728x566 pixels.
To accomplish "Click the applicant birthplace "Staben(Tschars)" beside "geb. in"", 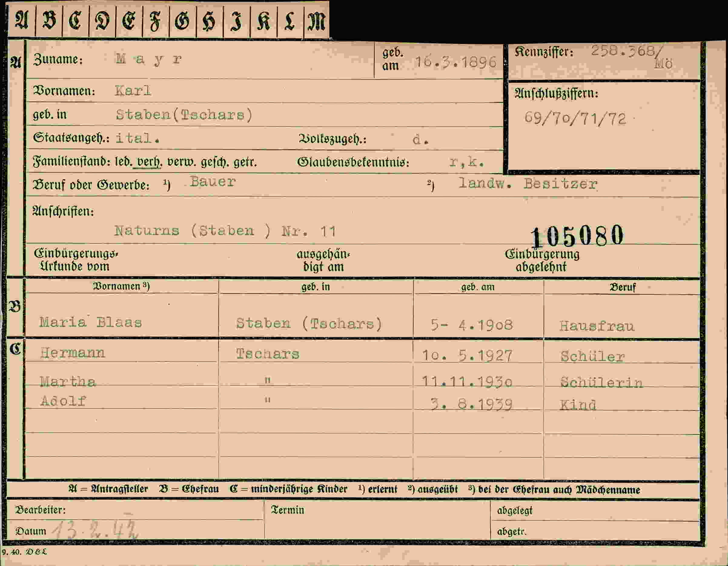I will pyautogui.click(x=184, y=115).
